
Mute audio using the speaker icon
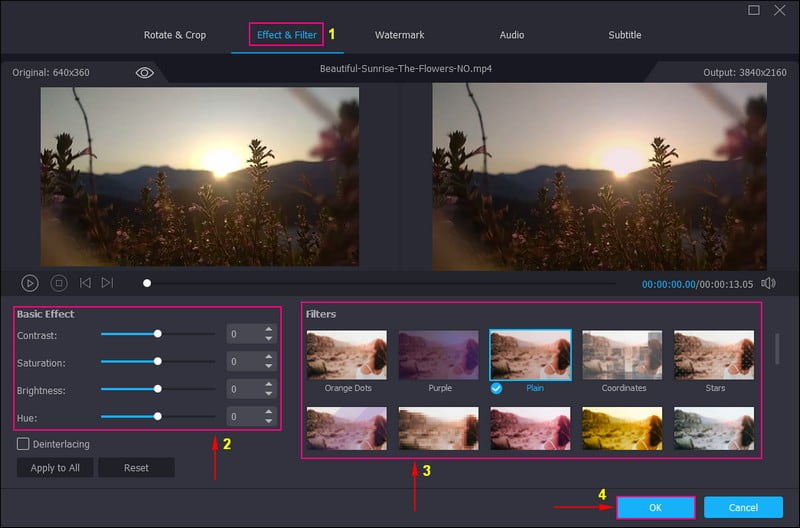point(768,283)
